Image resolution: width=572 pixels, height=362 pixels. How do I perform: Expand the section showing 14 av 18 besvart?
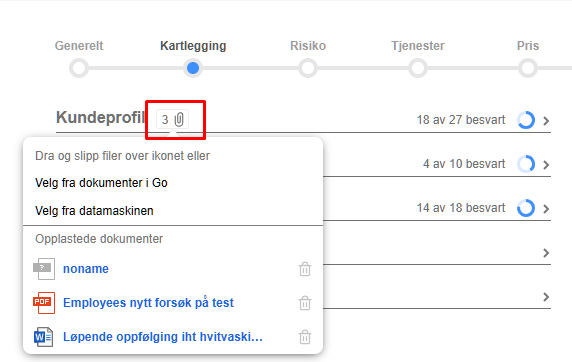click(546, 209)
